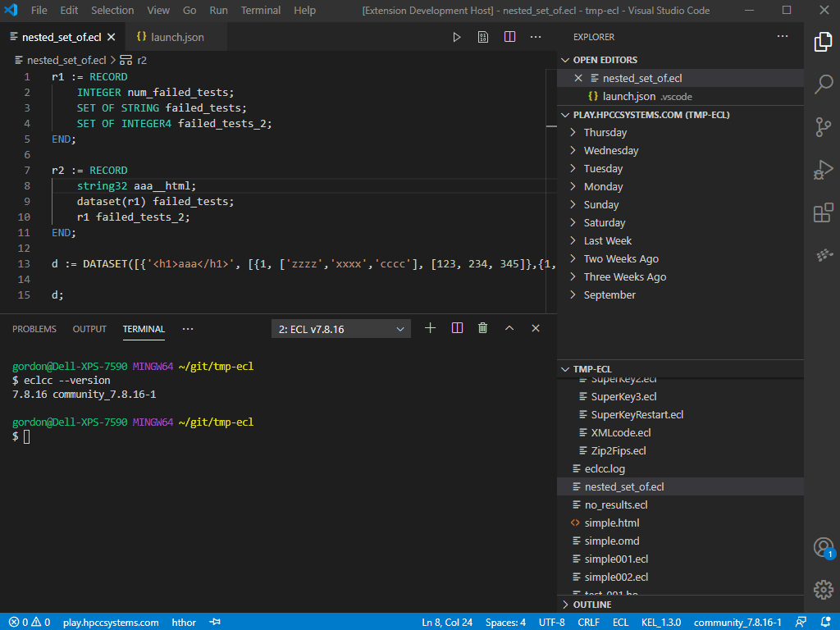
Task: Kill the terminal with trash icon
Action: tap(482, 328)
